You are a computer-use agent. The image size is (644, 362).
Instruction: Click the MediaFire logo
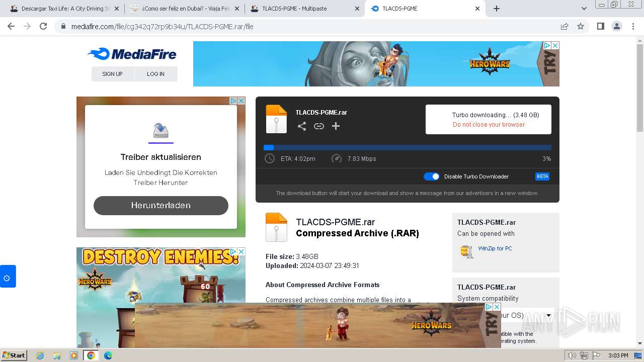(x=132, y=54)
